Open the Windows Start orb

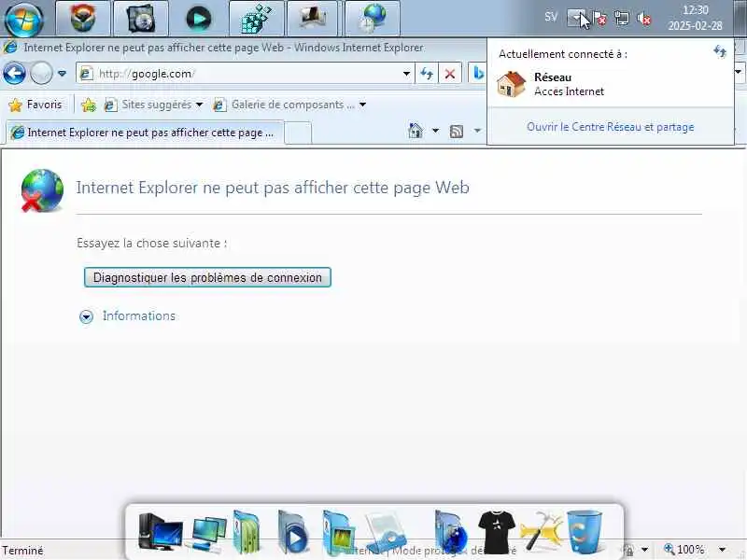click(x=22, y=19)
